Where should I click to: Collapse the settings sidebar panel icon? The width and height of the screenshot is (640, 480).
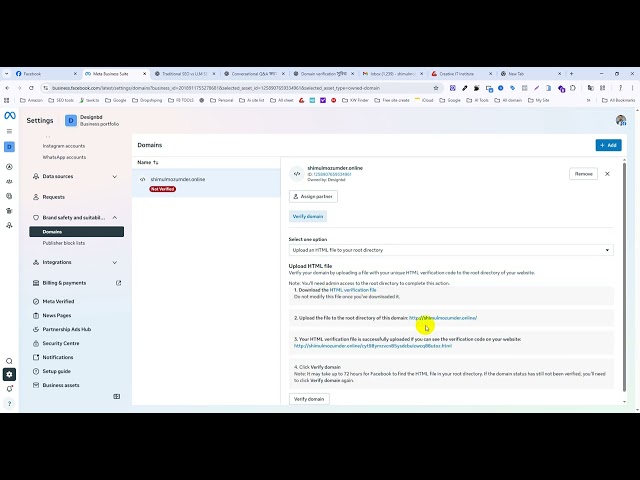pos(116,396)
